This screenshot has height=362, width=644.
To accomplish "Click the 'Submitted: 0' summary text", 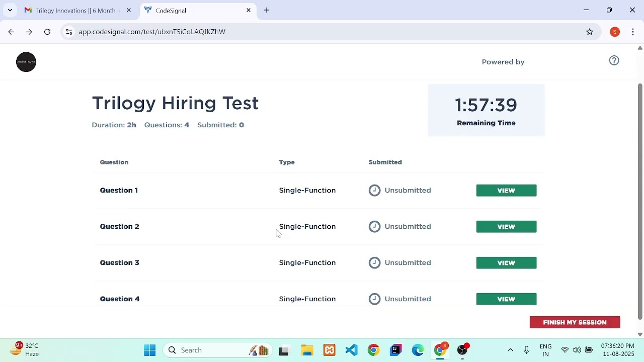I will (220, 125).
